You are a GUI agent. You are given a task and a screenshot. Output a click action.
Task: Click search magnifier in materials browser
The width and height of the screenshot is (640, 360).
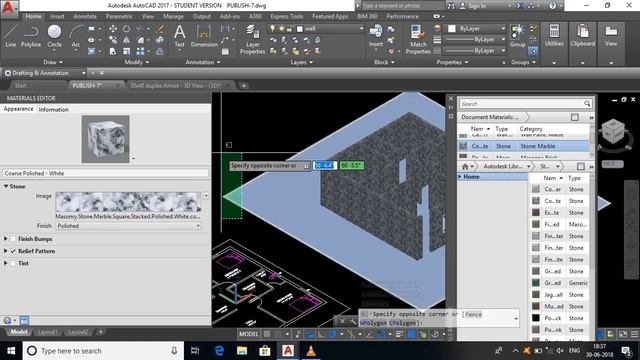pos(587,104)
